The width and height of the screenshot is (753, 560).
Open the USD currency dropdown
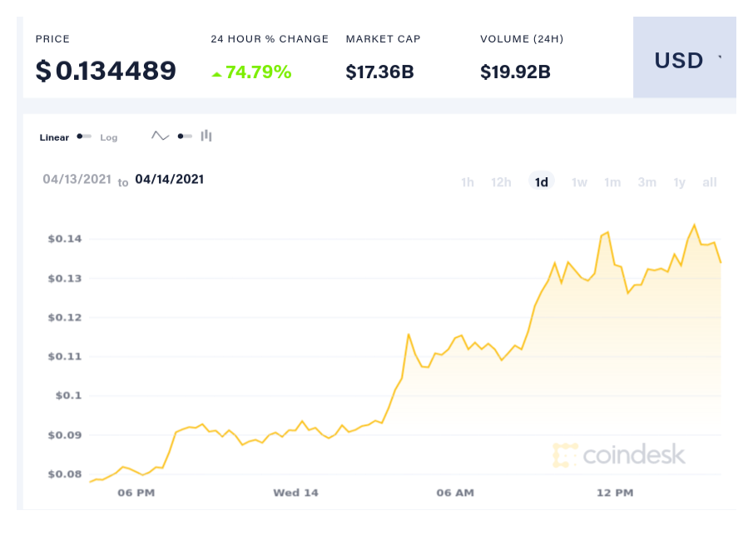(x=684, y=61)
